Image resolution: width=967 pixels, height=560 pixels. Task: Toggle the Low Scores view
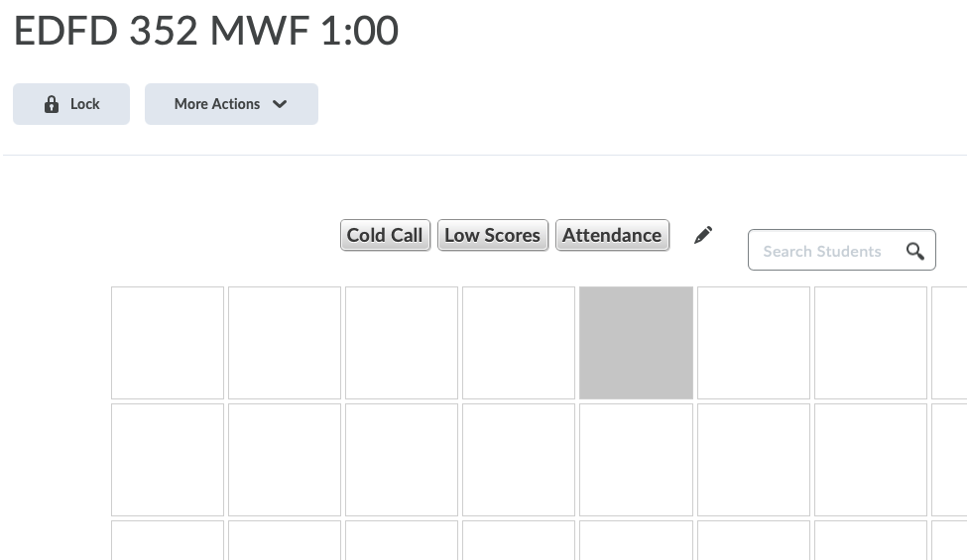[492, 235]
